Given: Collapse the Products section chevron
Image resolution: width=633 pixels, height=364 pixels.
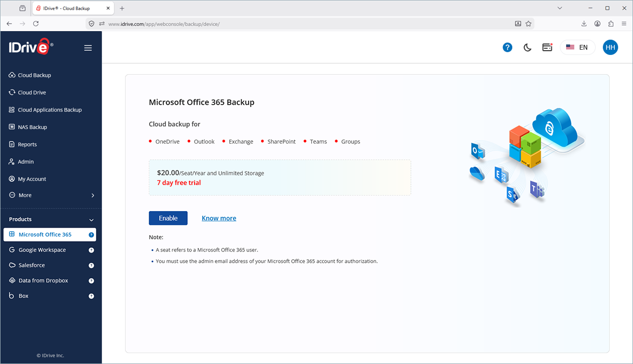Looking at the screenshot, I should pos(92,220).
